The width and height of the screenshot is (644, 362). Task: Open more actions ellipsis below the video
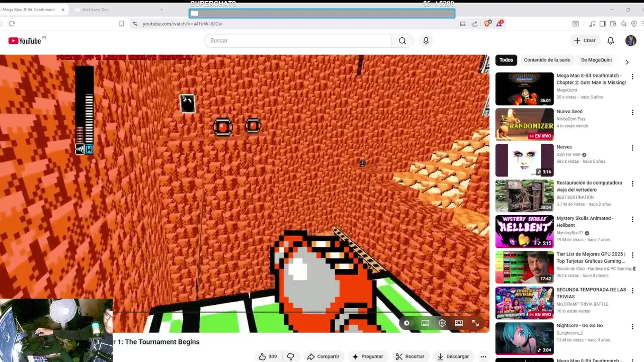(x=484, y=356)
